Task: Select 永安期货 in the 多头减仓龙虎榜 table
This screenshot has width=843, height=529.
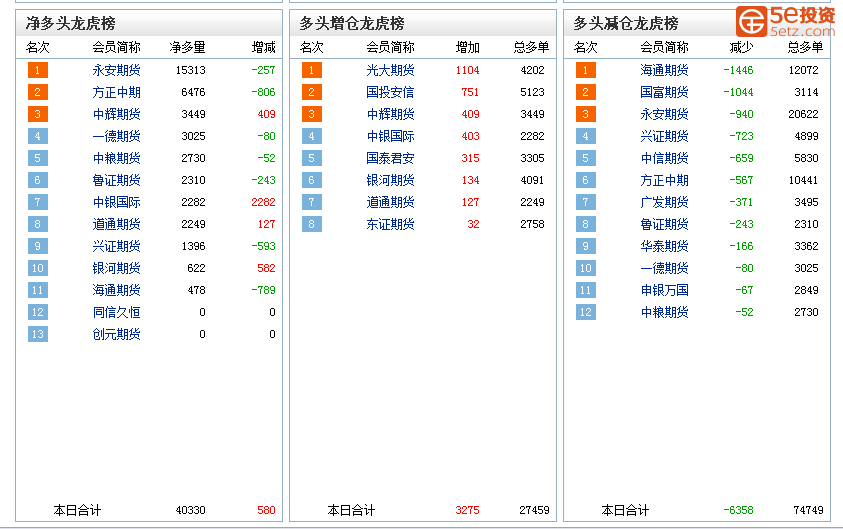Action: click(665, 115)
